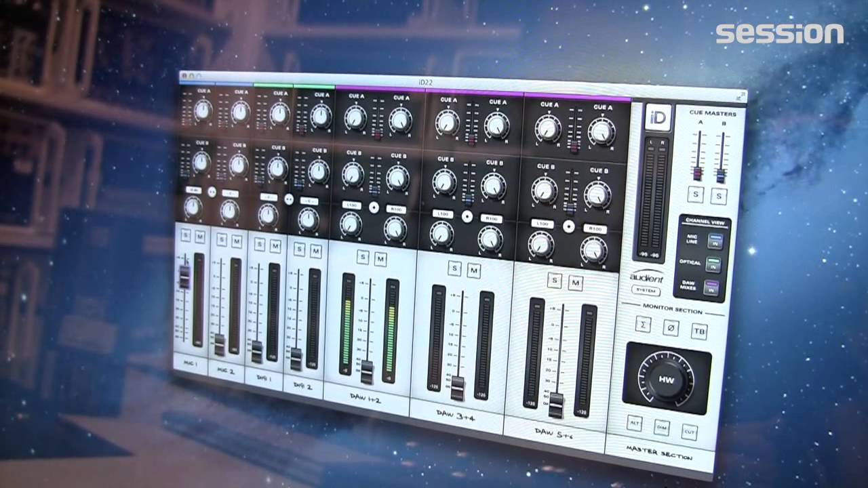Click the MIC 2 Cue A knob
This screenshot has width=868, height=488.
click(240, 111)
